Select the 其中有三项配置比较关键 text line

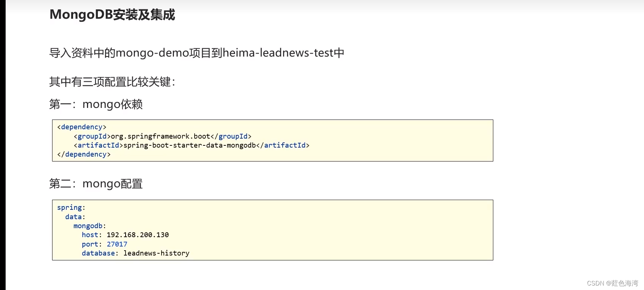click(112, 82)
